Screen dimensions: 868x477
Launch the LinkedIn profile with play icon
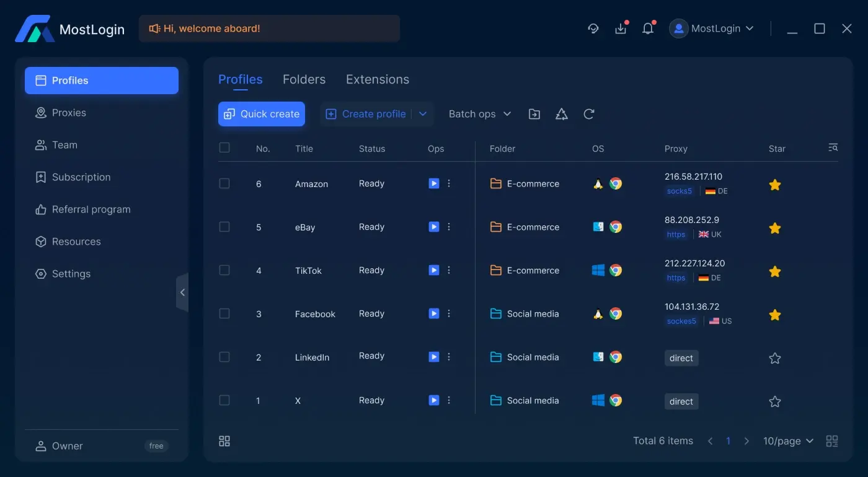pos(434,357)
